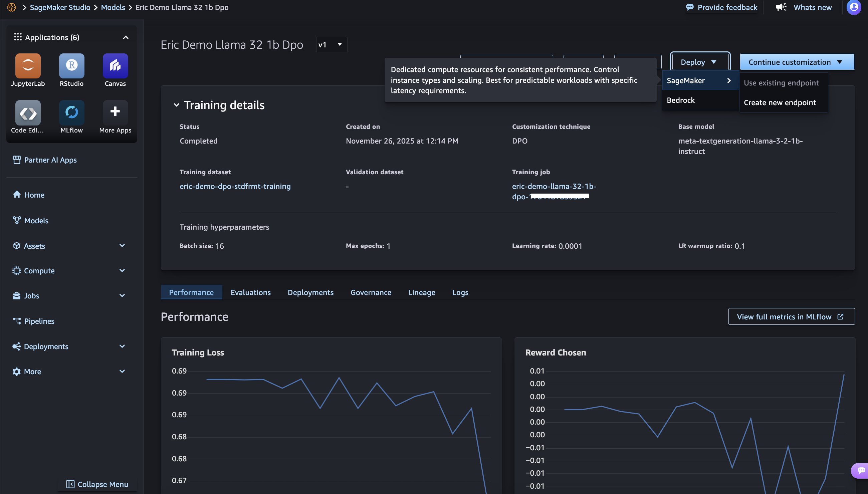The width and height of the screenshot is (868, 494).
Task: Switch to the Evaluations tab
Action: pos(251,292)
